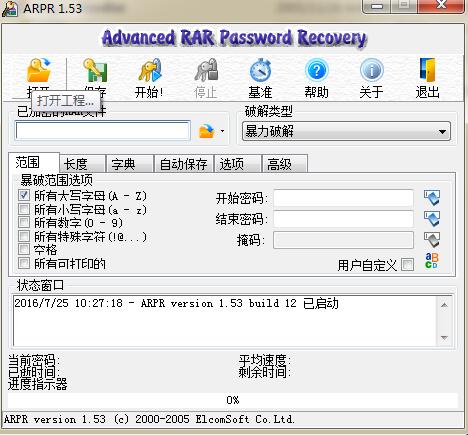
Task: Click the 结束密码 input field
Action: [344, 219]
